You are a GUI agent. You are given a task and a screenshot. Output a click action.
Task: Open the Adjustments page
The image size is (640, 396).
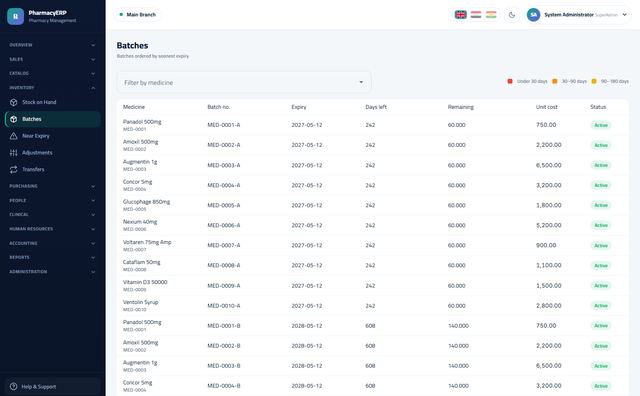[53, 153]
